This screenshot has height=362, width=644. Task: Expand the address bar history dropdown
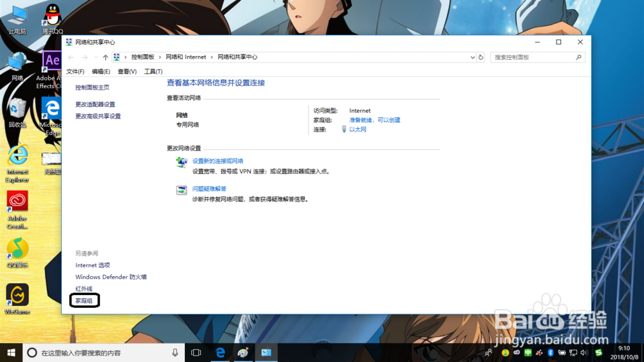pyautogui.click(x=472, y=57)
